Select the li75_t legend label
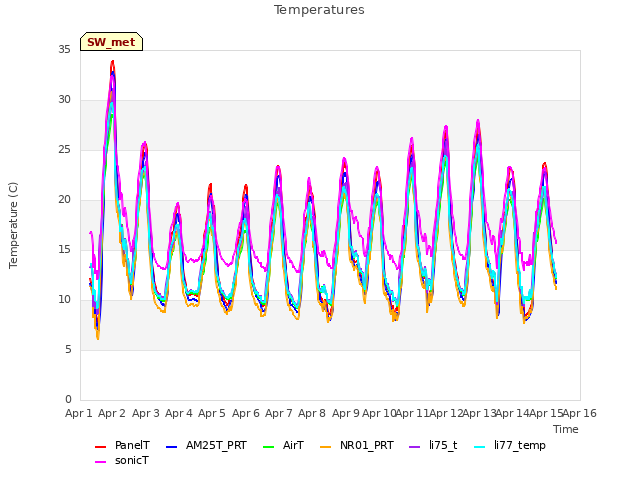Image resolution: width=640 pixels, height=480 pixels. (443, 445)
